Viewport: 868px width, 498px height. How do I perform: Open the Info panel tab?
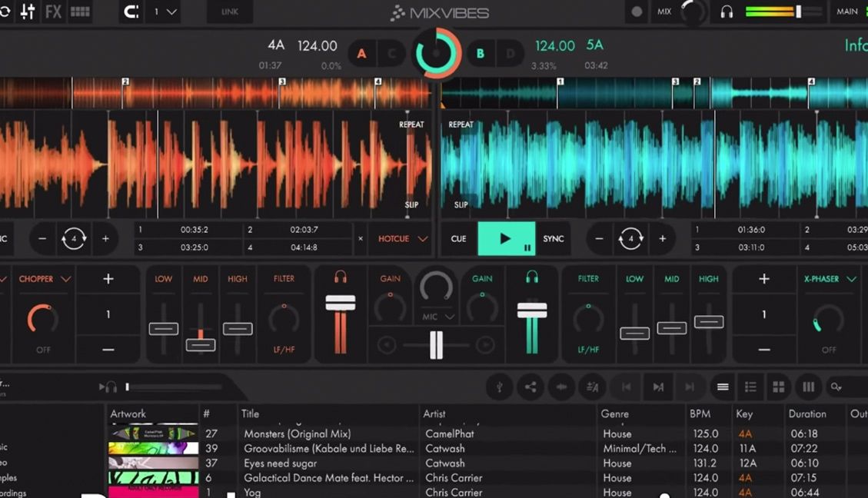pyautogui.click(x=856, y=45)
